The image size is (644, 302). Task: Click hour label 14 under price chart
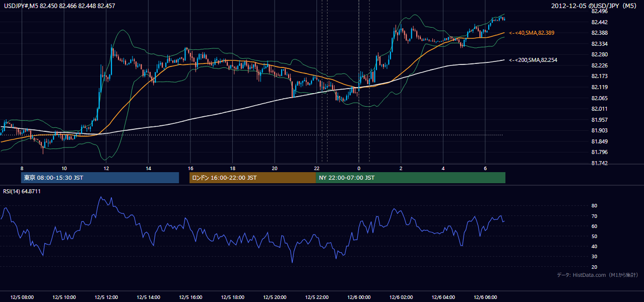(148, 168)
